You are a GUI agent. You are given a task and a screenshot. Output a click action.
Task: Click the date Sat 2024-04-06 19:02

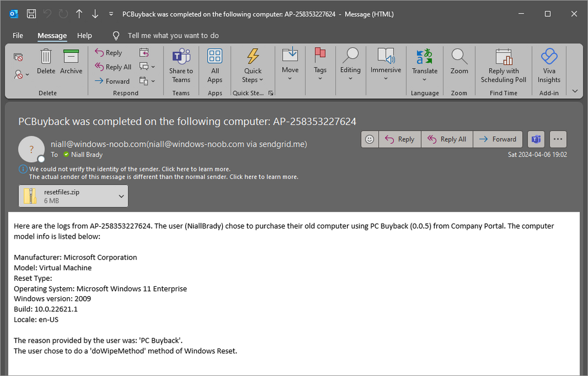click(537, 155)
